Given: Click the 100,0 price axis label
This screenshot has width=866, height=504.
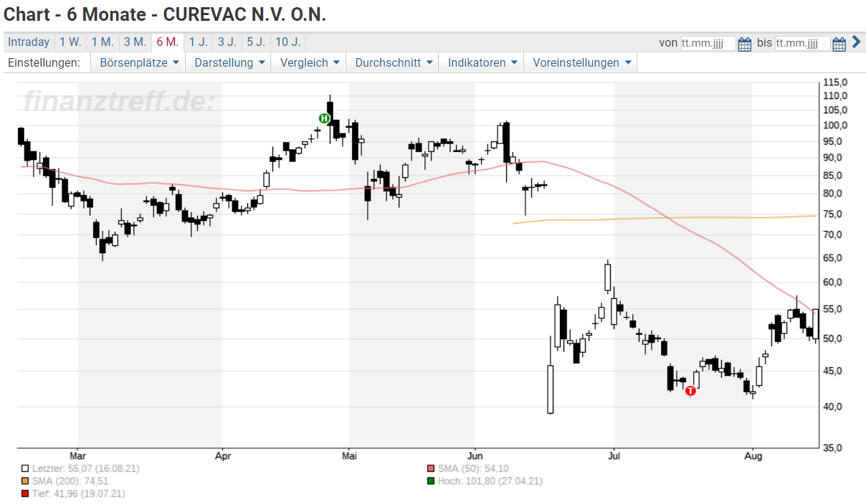Looking at the screenshot, I should pos(836,125).
